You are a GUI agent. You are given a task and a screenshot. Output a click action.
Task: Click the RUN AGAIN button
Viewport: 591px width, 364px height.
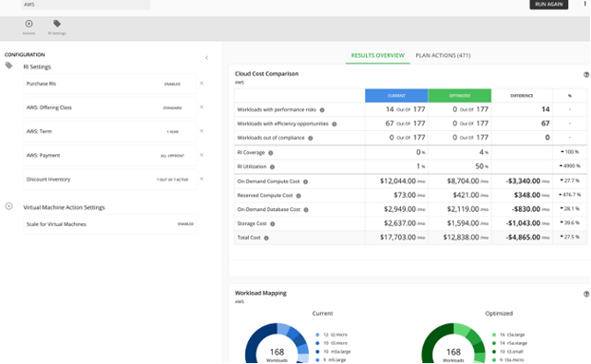click(548, 4)
